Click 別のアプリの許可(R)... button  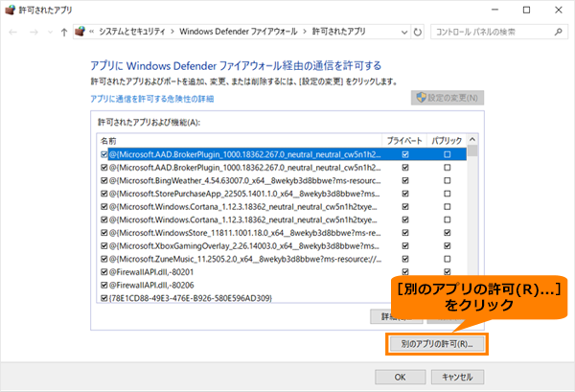[437, 344]
